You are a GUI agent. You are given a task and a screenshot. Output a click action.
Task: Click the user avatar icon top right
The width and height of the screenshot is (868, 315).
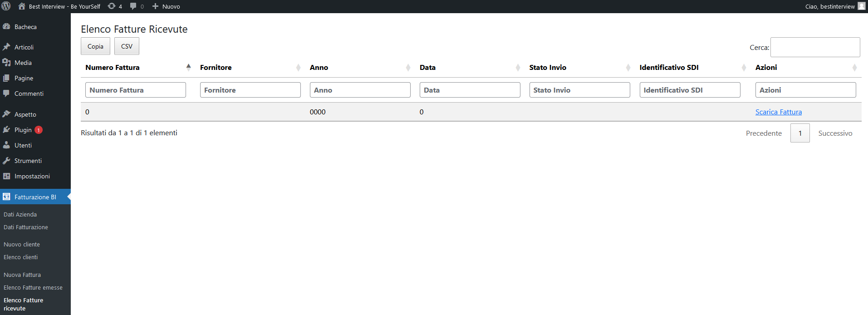pos(861,6)
